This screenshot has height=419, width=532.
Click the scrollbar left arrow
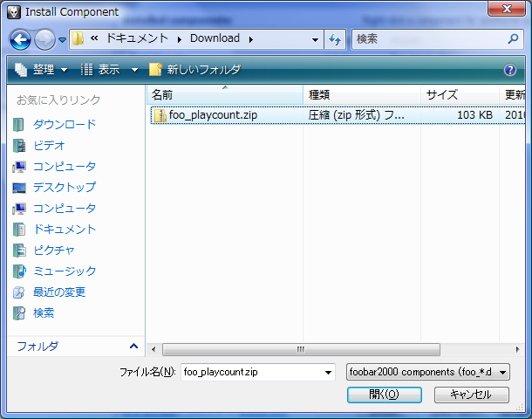153,349
